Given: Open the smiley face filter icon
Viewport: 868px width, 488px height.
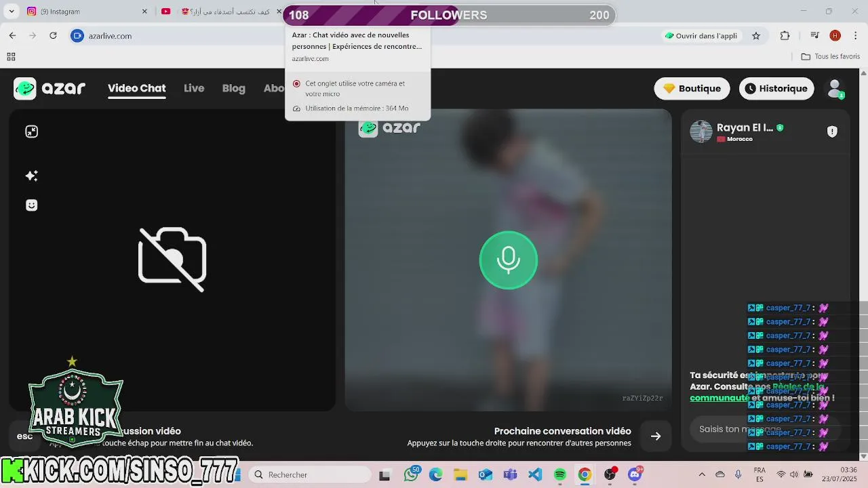Looking at the screenshot, I should click(31, 205).
